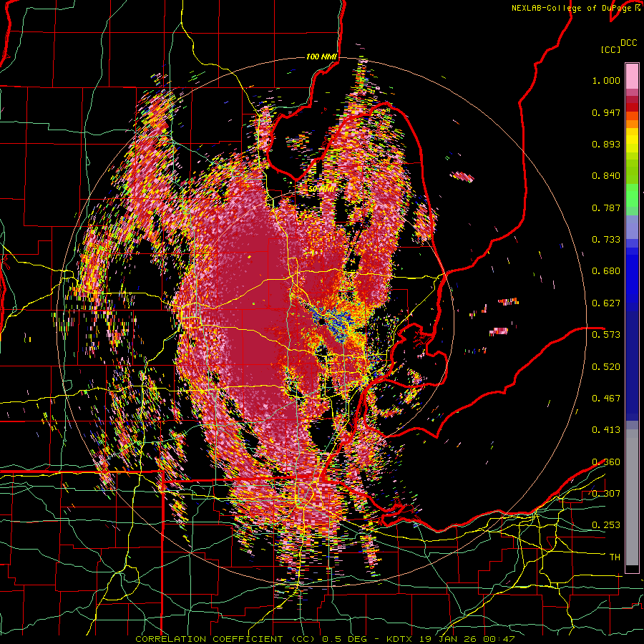Viewport: 644px width, 644px height.
Task: Select the 0.627 legend value
Action: point(606,303)
